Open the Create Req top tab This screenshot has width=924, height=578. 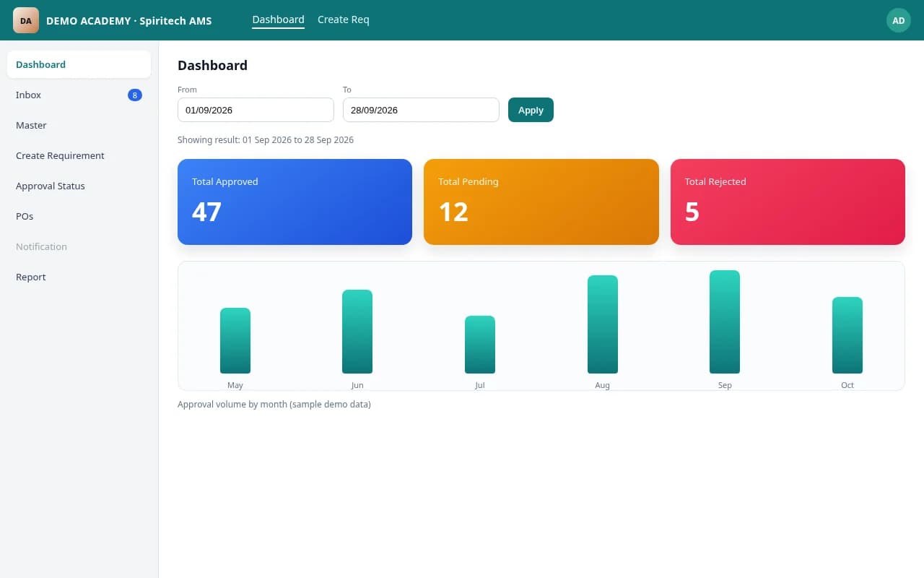point(344,20)
